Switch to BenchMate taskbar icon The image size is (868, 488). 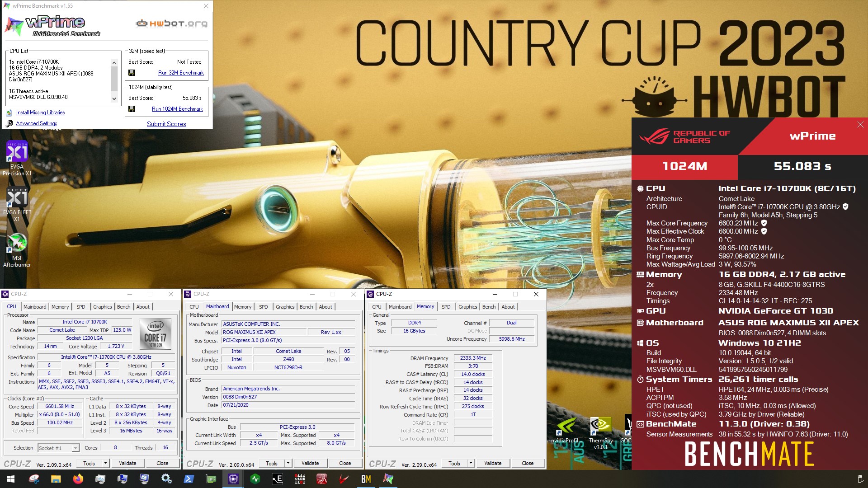point(366,479)
